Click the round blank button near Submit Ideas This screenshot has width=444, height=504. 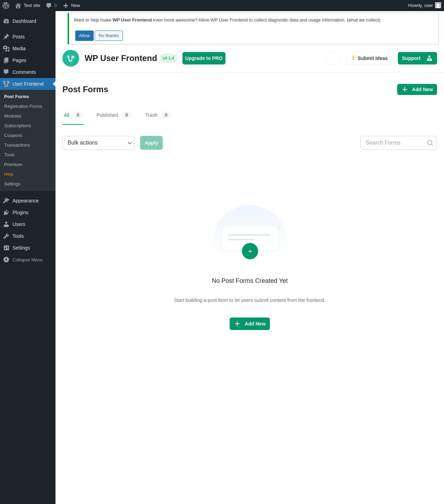[333, 58]
